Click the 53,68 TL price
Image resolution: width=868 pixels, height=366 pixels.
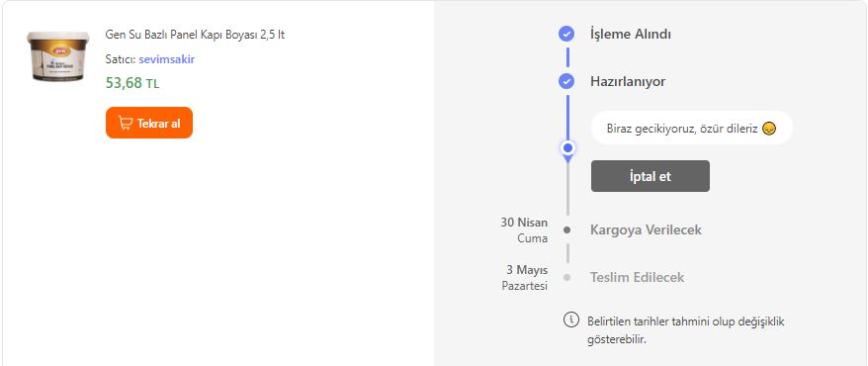[132, 83]
